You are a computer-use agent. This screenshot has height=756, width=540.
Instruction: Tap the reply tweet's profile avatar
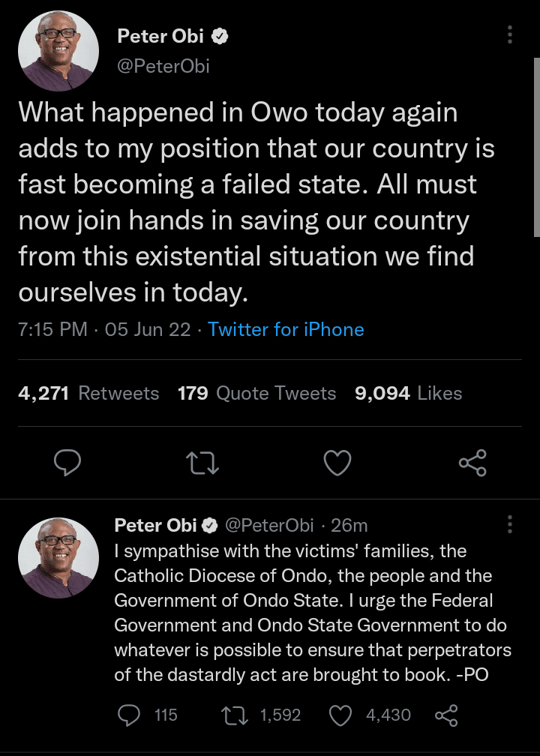pyautogui.click(x=58, y=557)
